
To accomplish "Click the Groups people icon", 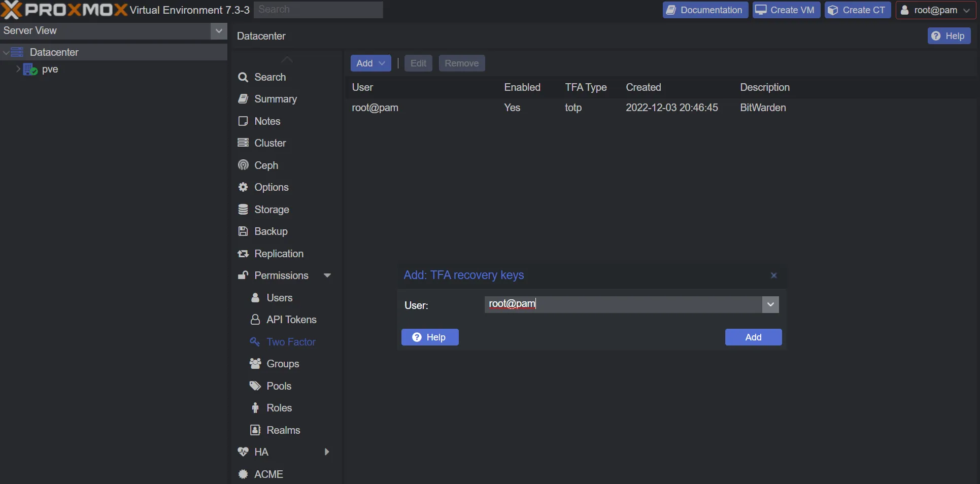I will [255, 364].
